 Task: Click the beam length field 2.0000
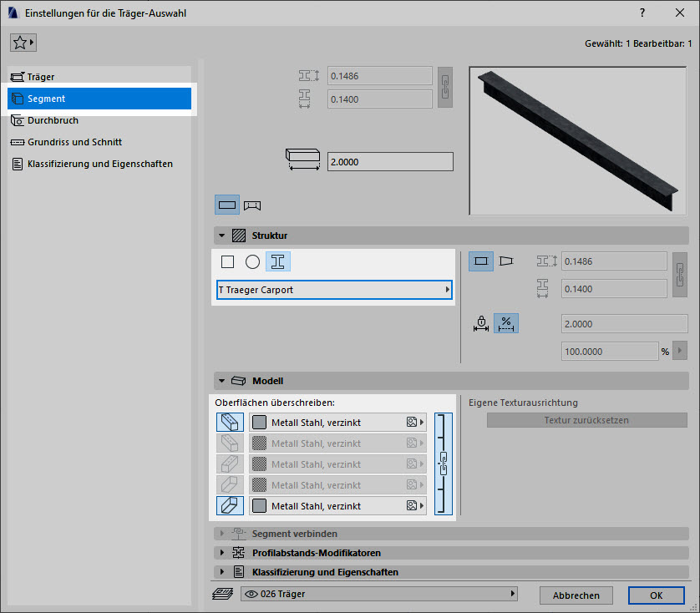(390, 162)
